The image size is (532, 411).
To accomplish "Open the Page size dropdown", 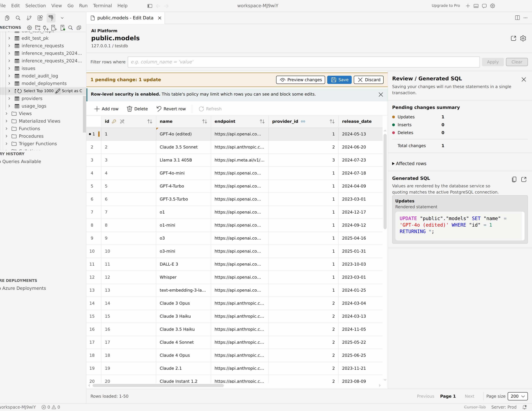I will [518, 396].
